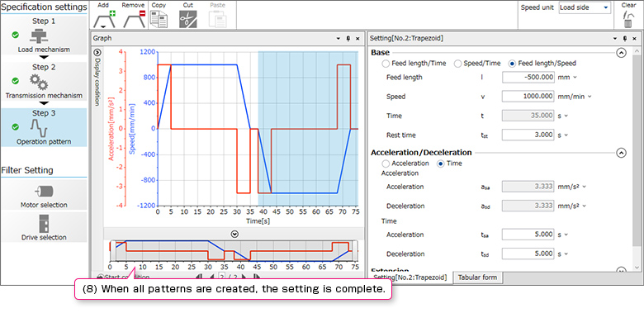Open Step 2 Transmission mechanism

click(x=44, y=81)
